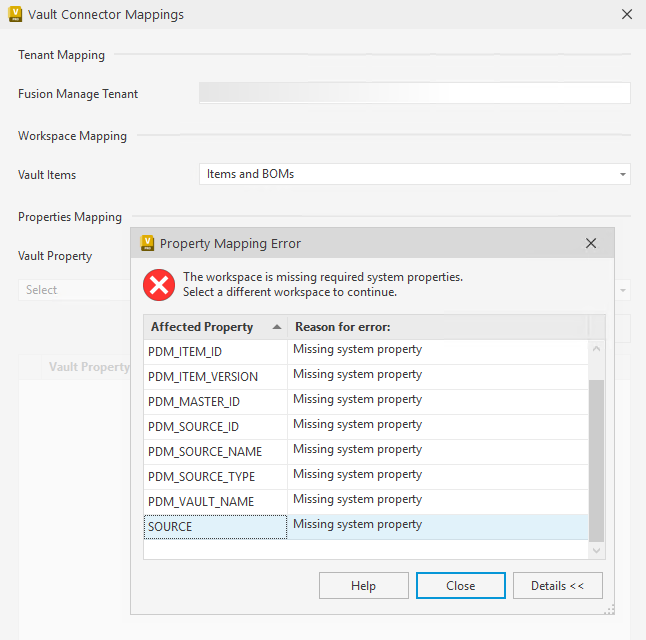The height and width of the screenshot is (640, 646).
Task: Select the PDM_SOURCE_NAME property row
Action: point(215,452)
